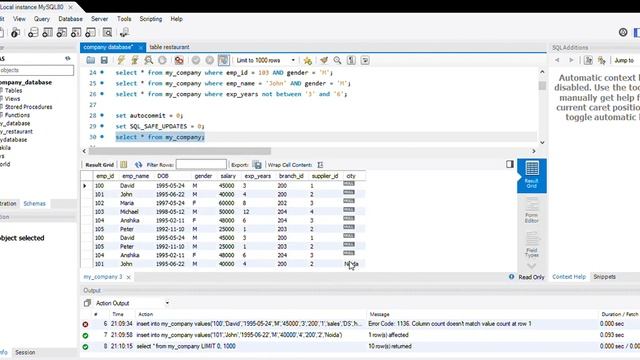
Task: Execute statement under cursor lightning icon
Action: (x=135, y=60)
